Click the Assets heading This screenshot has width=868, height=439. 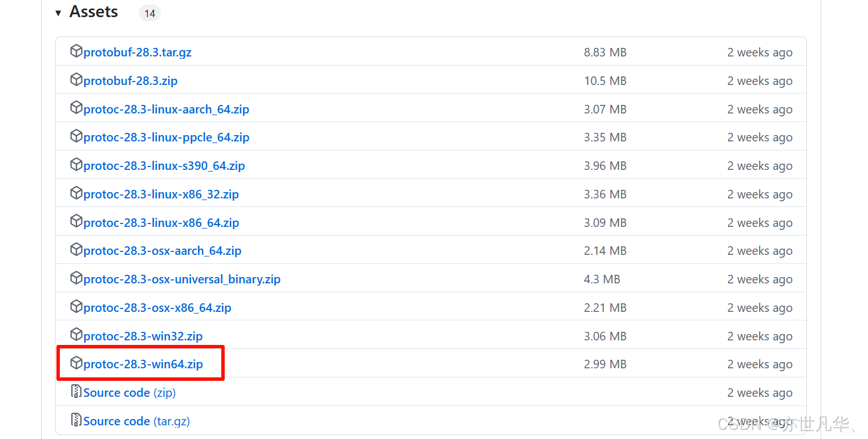pos(94,12)
